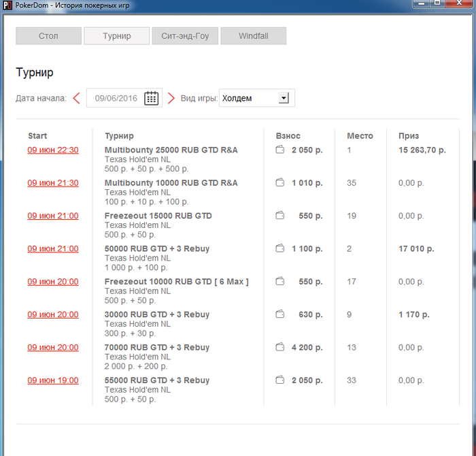The width and height of the screenshot is (476, 456).
Task: Select the Турнир tab
Action: (117, 36)
